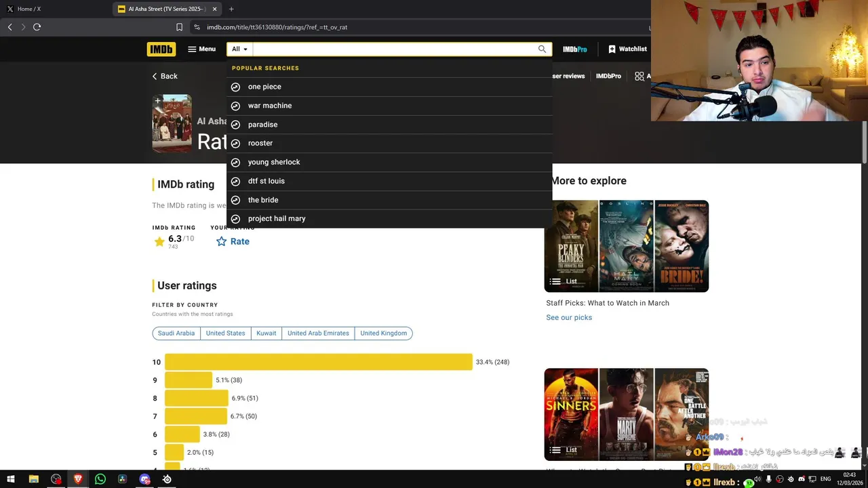The height and width of the screenshot is (488, 868).
Task: Click the Rate star button
Action: click(x=233, y=241)
